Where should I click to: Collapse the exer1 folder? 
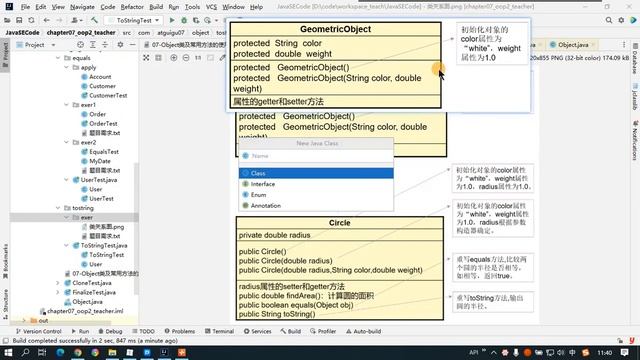tap(67, 105)
